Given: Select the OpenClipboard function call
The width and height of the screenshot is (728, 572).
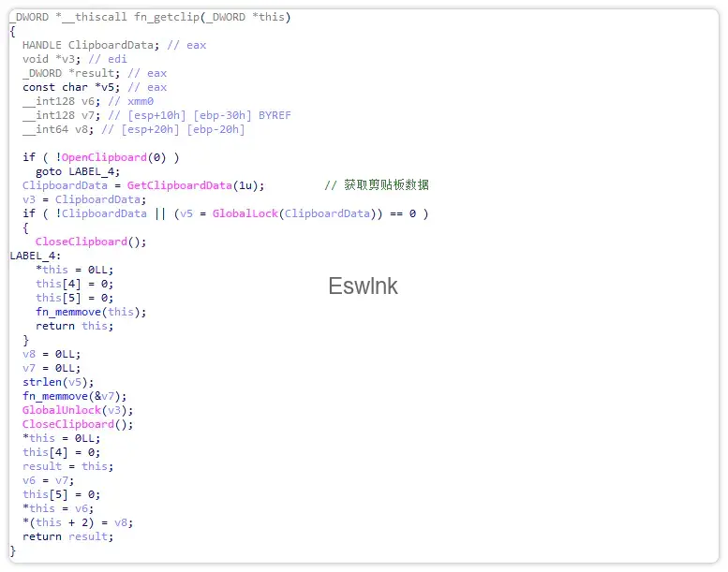Looking at the screenshot, I should point(104,157).
